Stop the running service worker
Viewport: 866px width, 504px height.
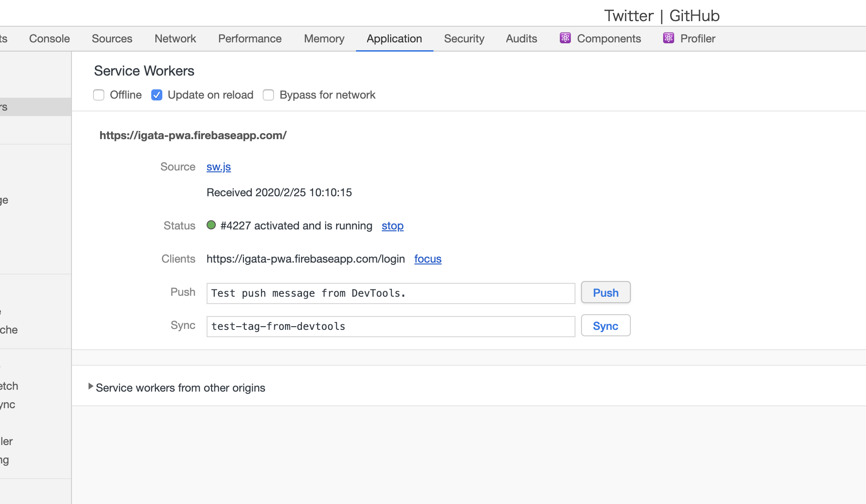[x=392, y=226]
